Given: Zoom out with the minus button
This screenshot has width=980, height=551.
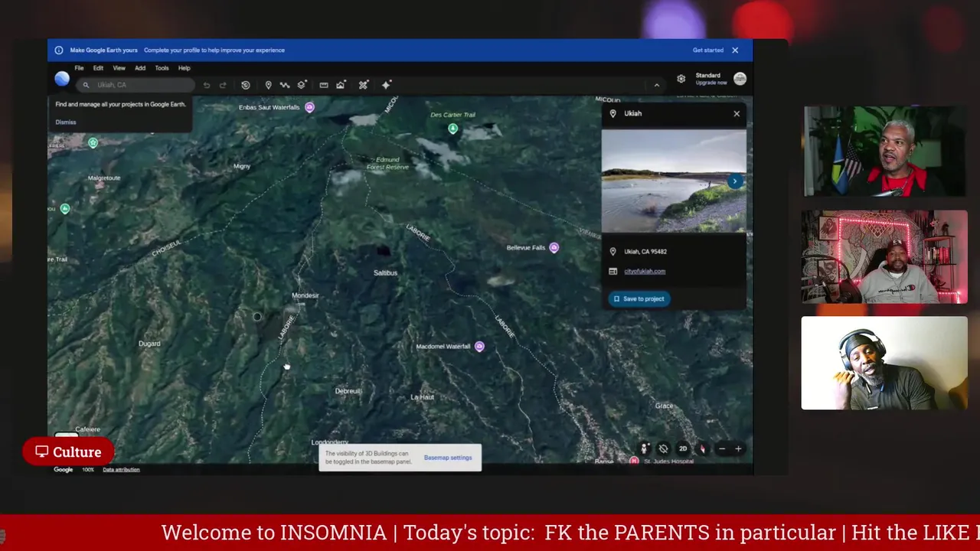Looking at the screenshot, I should click(x=721, y=449).
